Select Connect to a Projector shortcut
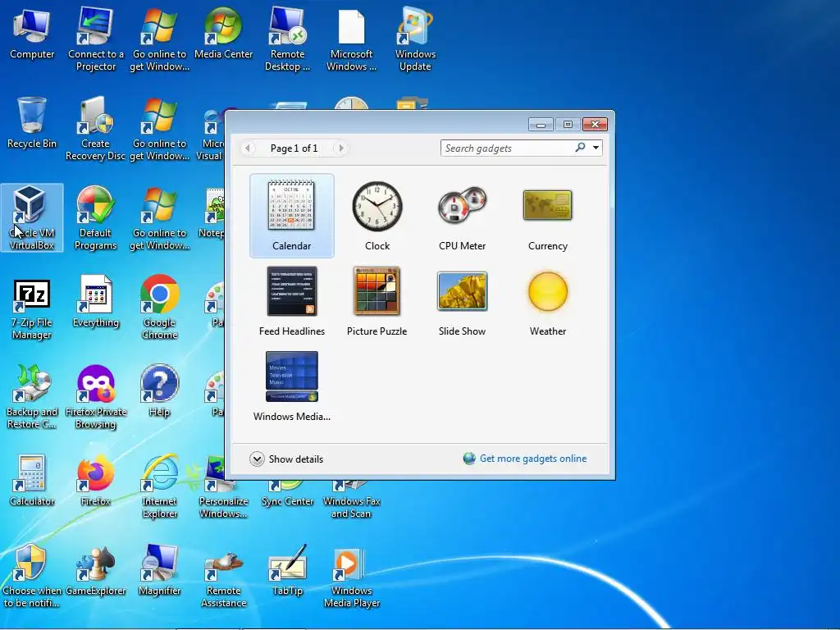 coord(96,39)
